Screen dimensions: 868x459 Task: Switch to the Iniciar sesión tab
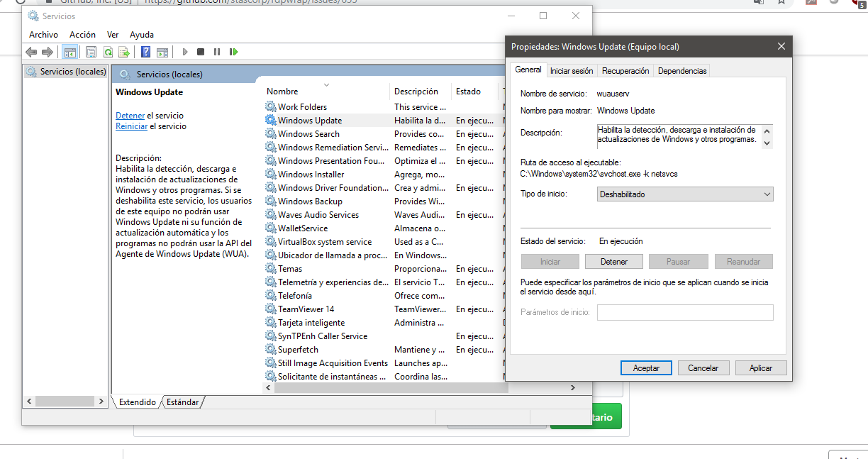(572, 71)
